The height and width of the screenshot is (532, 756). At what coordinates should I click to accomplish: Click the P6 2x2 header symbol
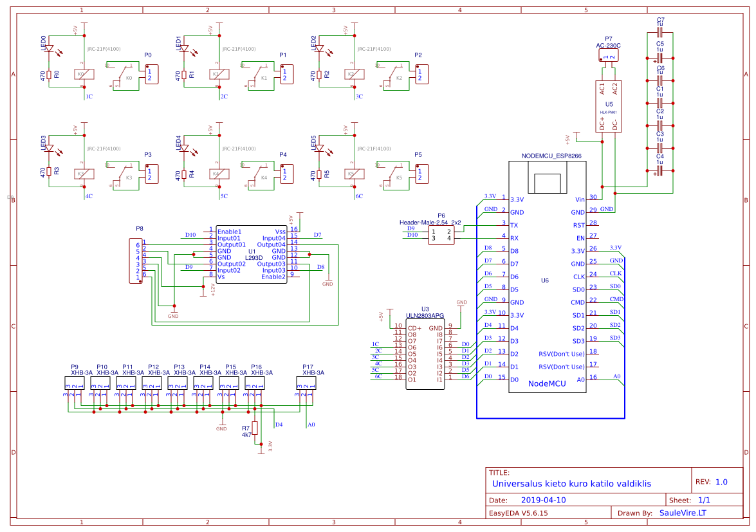441,235
